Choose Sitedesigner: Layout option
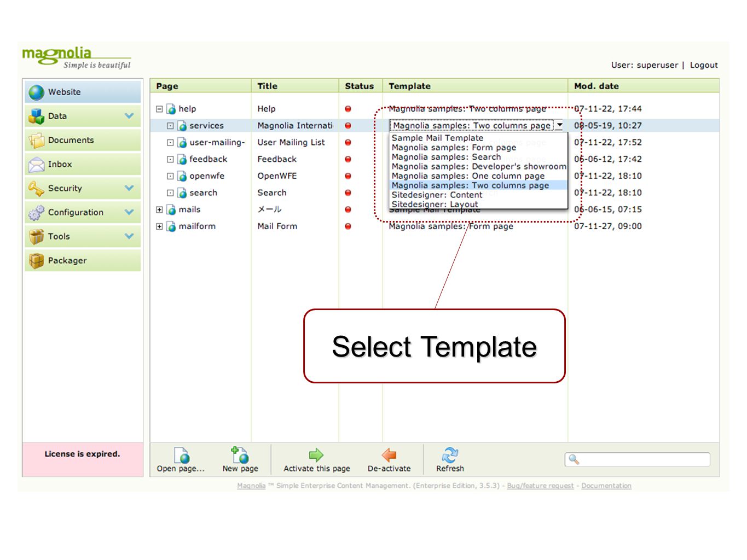This screenshot has width=747, height=560. tap(435, 205)
